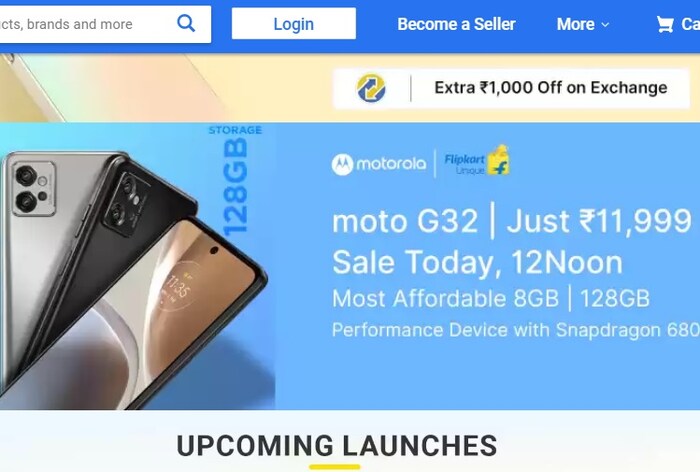Click the Sale Today, 12Noon text

click(x=477, y=262)
